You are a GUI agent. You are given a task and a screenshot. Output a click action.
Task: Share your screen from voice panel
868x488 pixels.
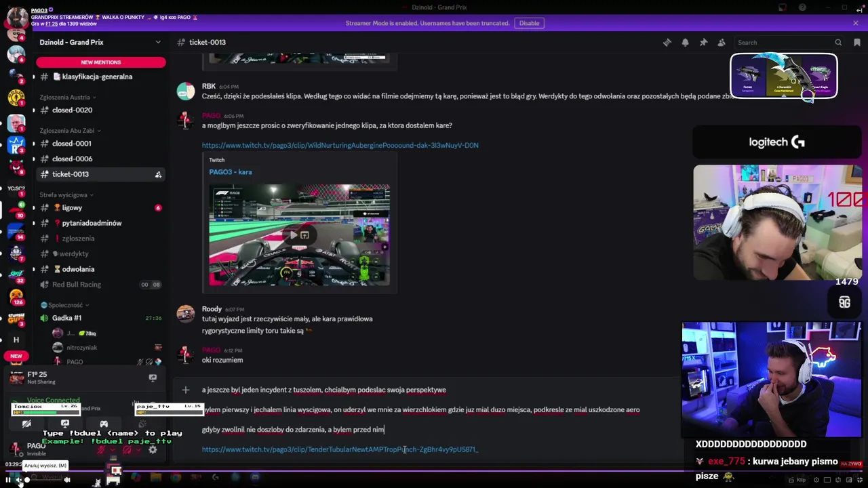coord(65,424)
